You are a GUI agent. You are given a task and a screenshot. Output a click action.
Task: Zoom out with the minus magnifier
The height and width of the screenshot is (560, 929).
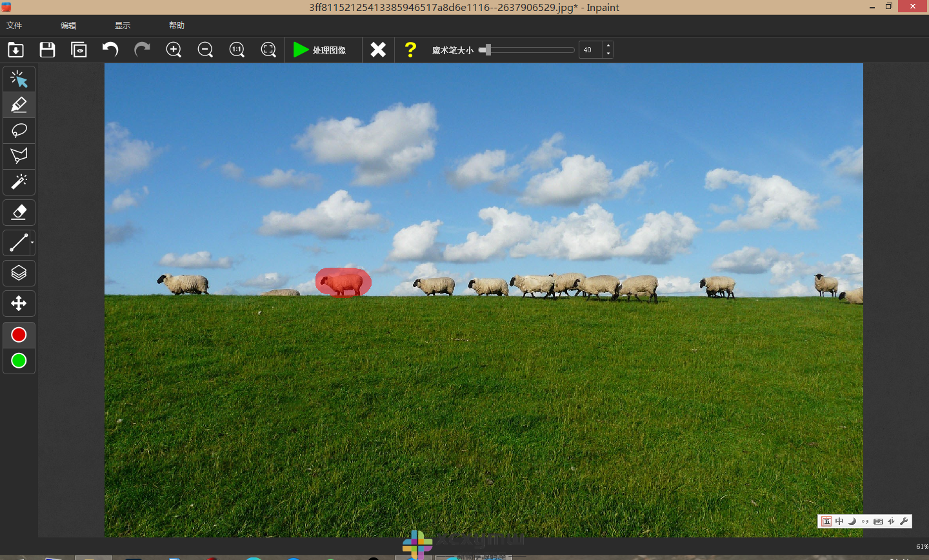click(205, 50)
